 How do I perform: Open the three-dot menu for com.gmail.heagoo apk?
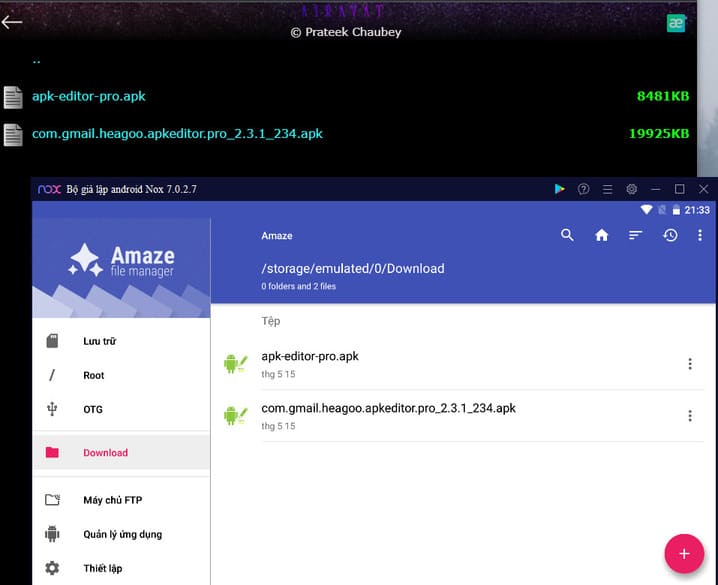[x=690, y=416]
